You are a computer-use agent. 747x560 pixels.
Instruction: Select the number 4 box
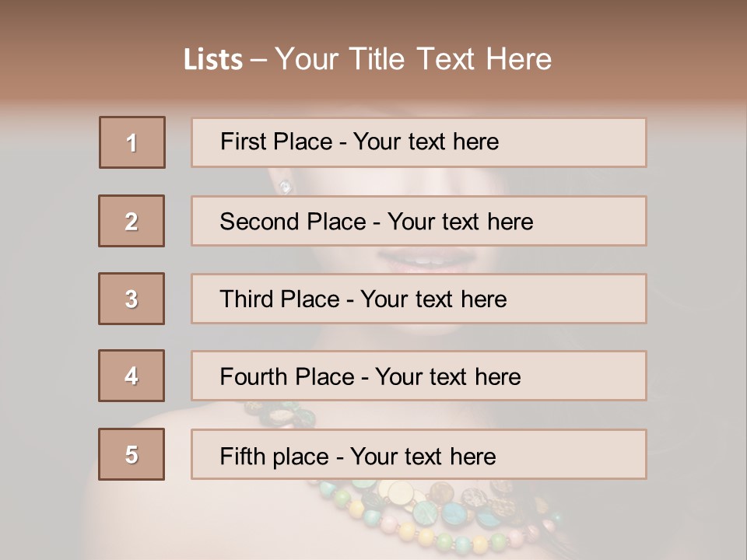(x=132, y=376)
